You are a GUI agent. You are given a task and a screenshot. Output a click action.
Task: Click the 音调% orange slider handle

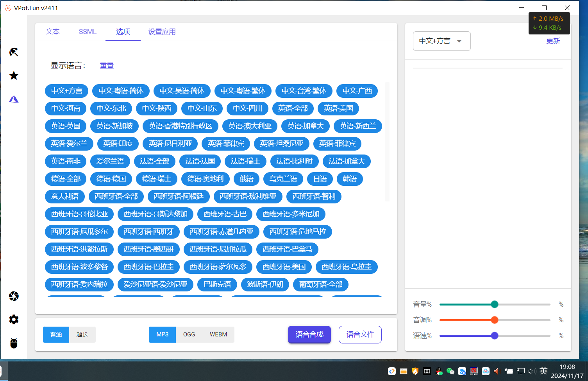pos(495,320)
